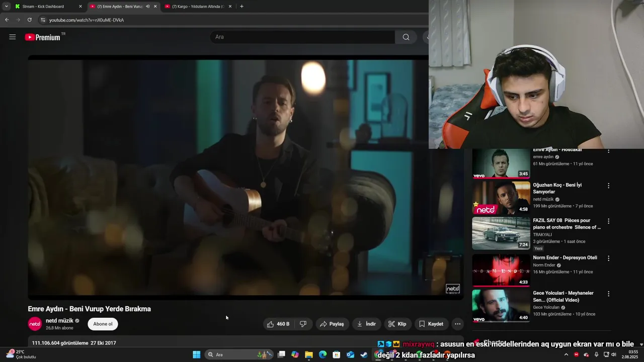Viewport: 644px width, 362px height.
Task: Click the 'Gece Yolcuları - Meyhaneler Sen...' title
Action: pos(563,296)
